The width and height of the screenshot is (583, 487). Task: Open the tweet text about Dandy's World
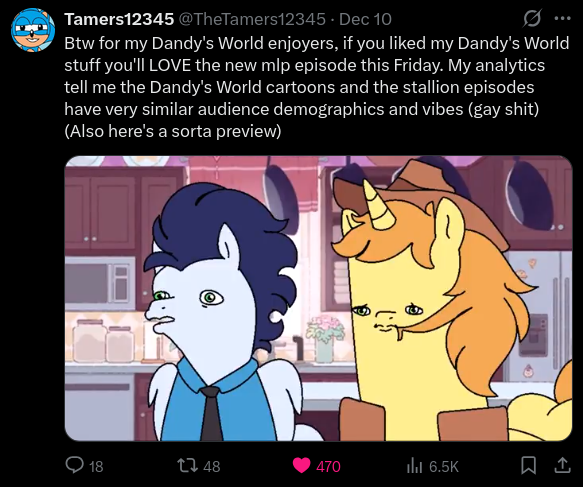click(316, 87)
